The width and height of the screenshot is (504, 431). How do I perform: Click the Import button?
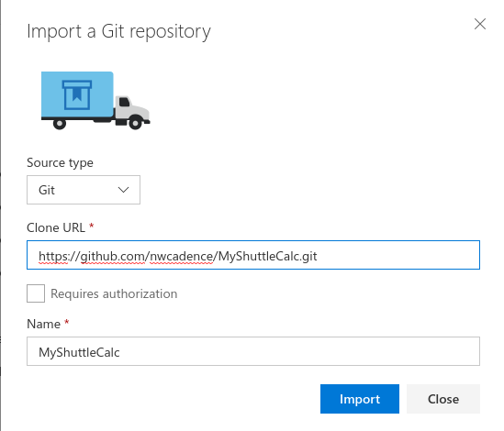(x=360, y=399)
